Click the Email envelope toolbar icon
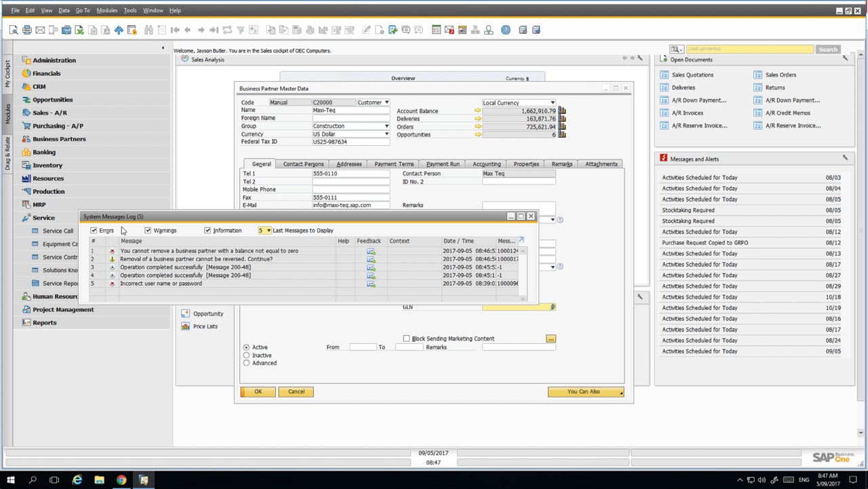This screenshot has height=489, width=868. click(40, 30)
